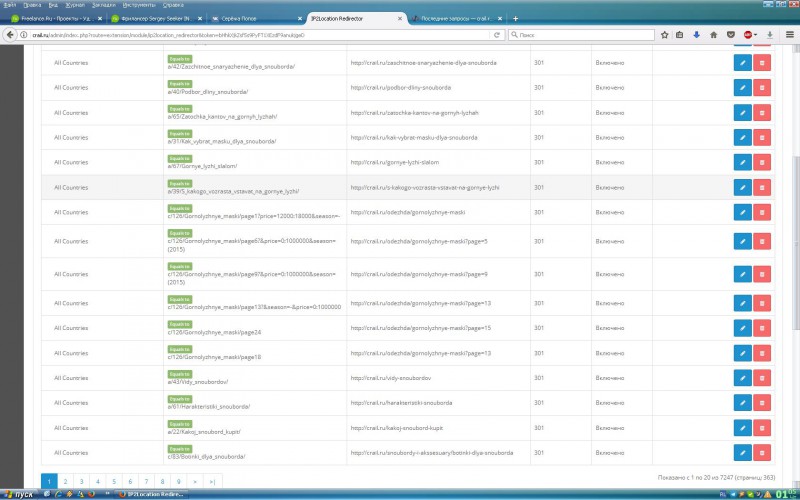Edit the Gornye_lyzhi_slalom redirect
The height and width of the screenshot is (500, 800).
742,162
